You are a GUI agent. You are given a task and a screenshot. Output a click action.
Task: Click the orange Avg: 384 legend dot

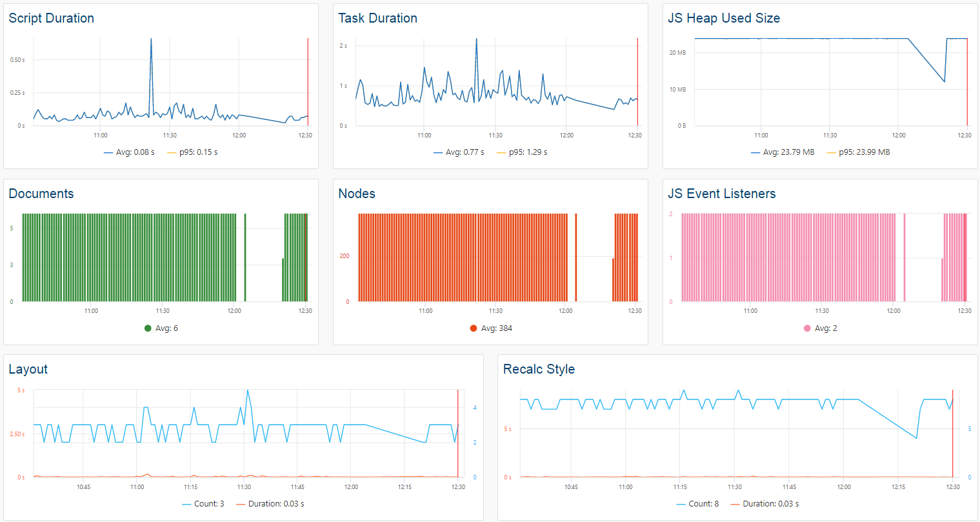click(x=474, y=328)
